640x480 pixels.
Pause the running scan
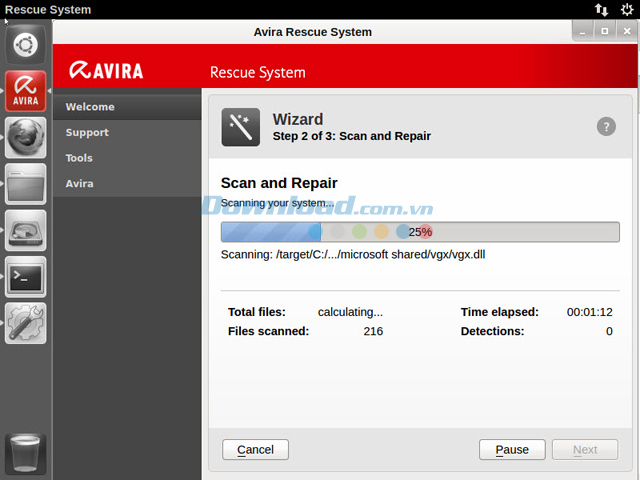(x=512, y=450)
